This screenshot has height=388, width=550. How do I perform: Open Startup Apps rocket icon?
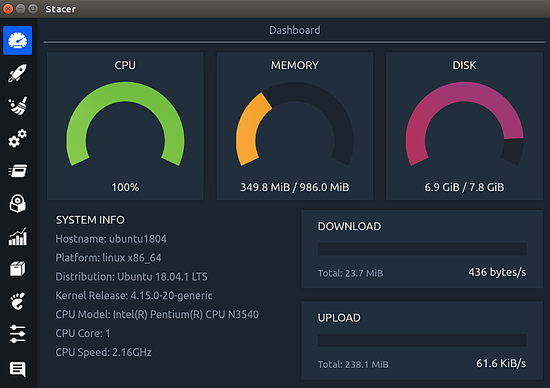click(18, 73)
